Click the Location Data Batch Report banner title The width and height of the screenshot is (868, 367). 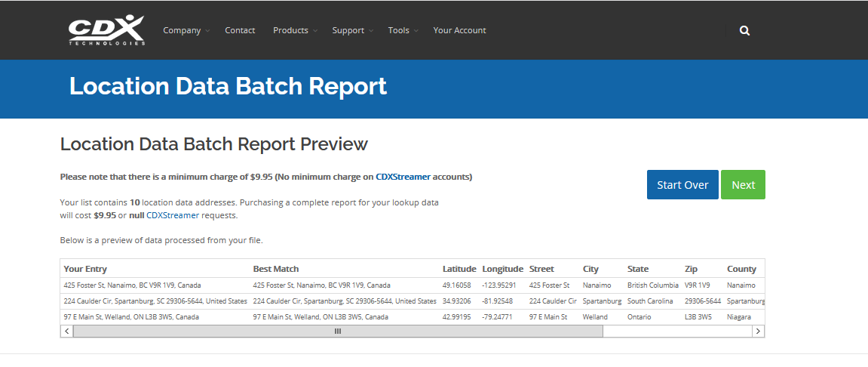228,87
